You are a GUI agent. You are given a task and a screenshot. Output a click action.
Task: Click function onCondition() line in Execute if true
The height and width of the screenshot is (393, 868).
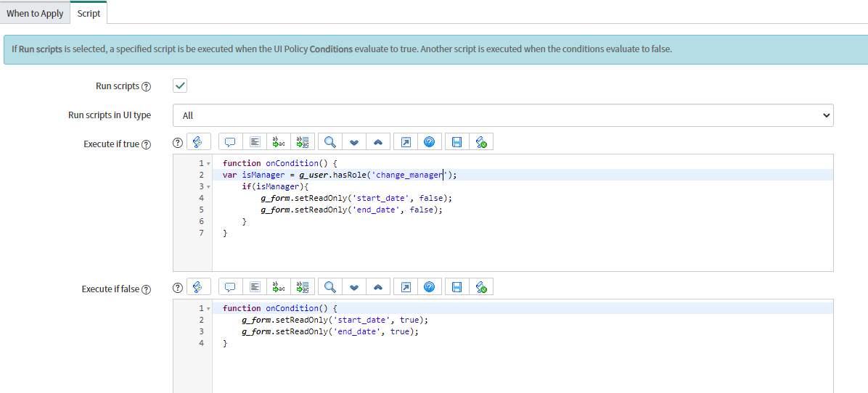pyautogui.click(x=279, y=163)
